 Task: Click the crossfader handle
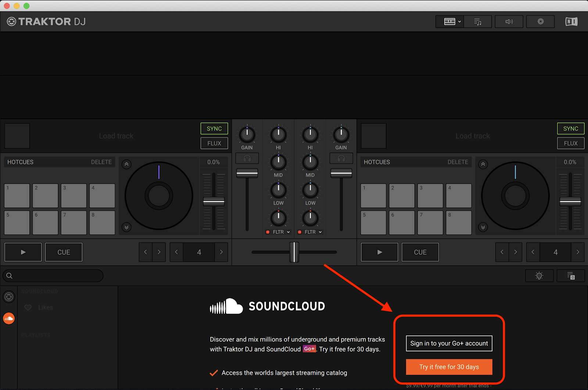click(x=294, y=252)
